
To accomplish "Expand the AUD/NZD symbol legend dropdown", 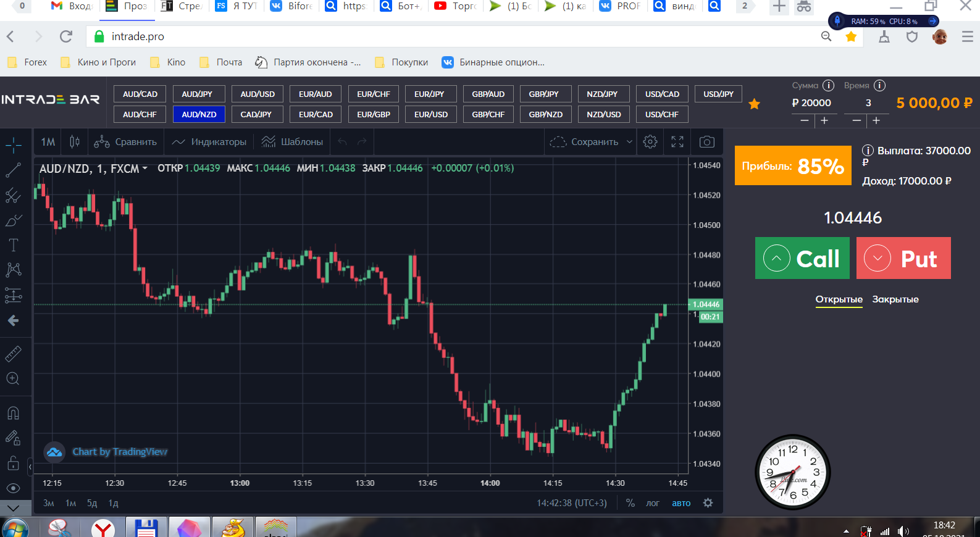I will pos(145,169).
